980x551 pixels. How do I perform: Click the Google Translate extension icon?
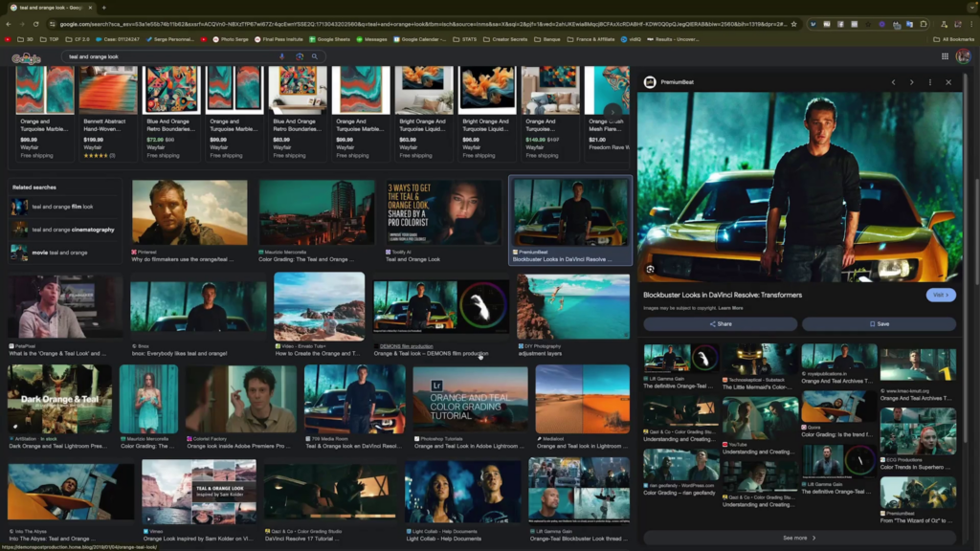(x=910, y=24)
